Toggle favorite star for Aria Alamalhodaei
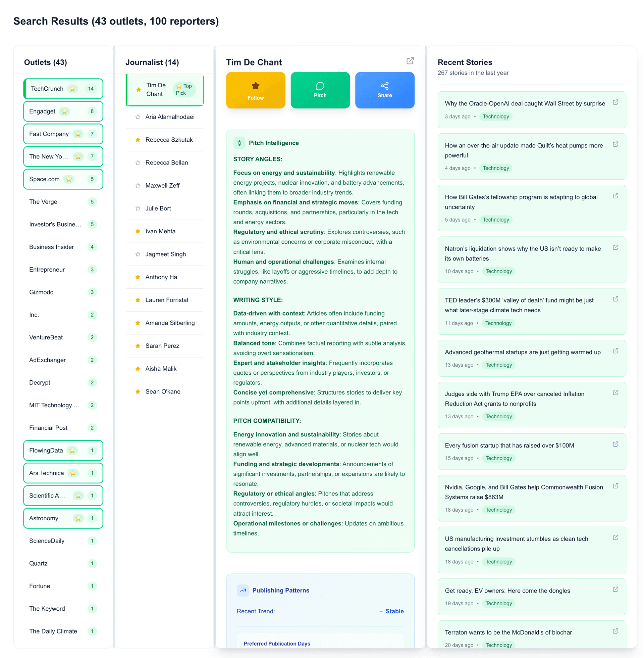Screen dimensions: 644x658 138,117
